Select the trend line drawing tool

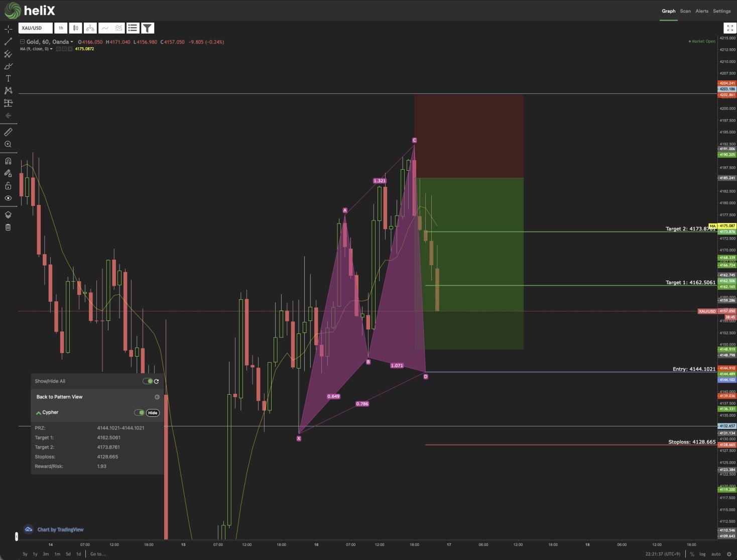8,42
